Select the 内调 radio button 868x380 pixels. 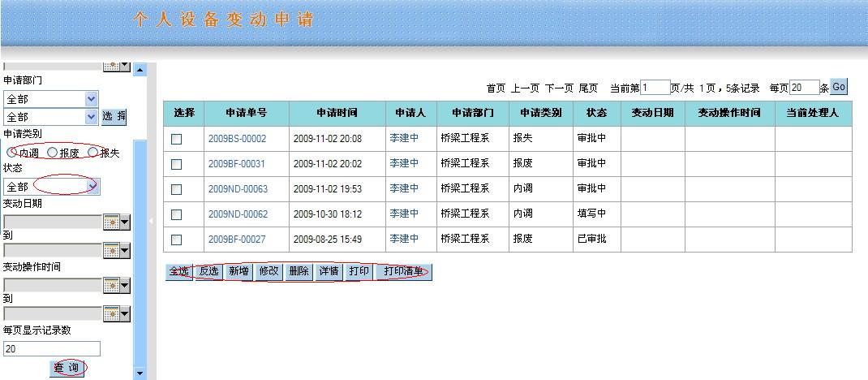pos(12,152)
